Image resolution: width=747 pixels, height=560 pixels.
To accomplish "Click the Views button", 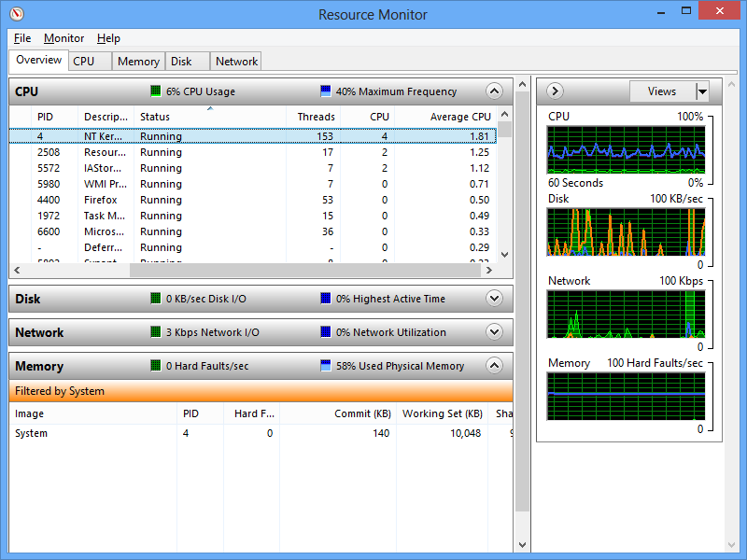I will pos(662,91).
